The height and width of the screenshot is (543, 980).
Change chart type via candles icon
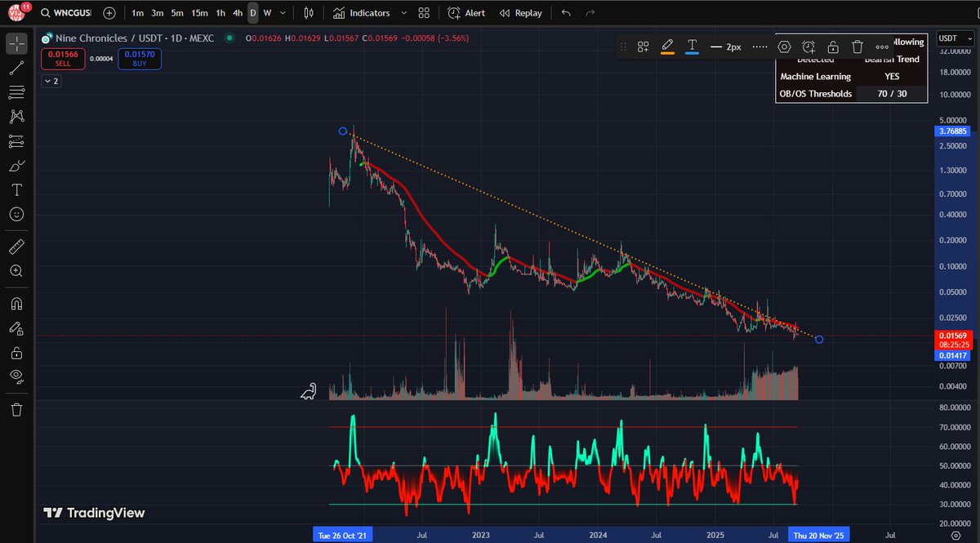pos(308,13)
